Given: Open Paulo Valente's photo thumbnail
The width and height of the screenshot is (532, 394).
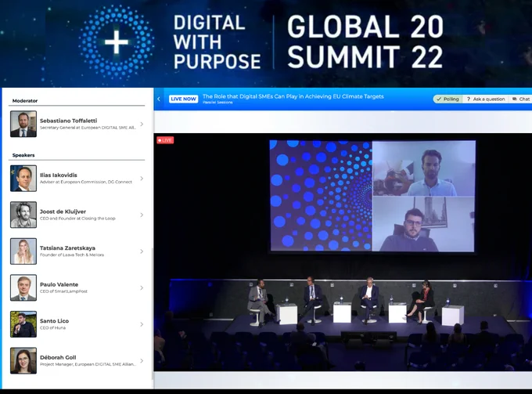Looking at the screenshot, I should [x=23, y=287].
